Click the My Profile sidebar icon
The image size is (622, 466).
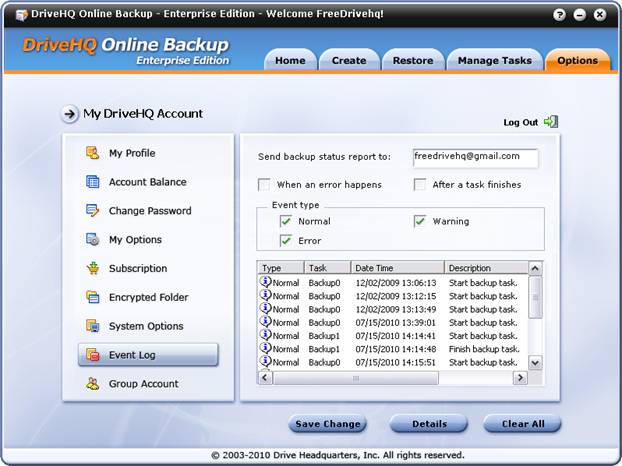pyautogui.click(x=92, y=153)
